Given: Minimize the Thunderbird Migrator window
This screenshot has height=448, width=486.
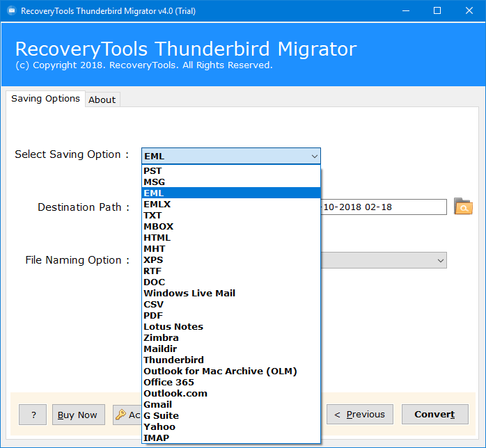Looking at the screenshot, I should 406,11.
